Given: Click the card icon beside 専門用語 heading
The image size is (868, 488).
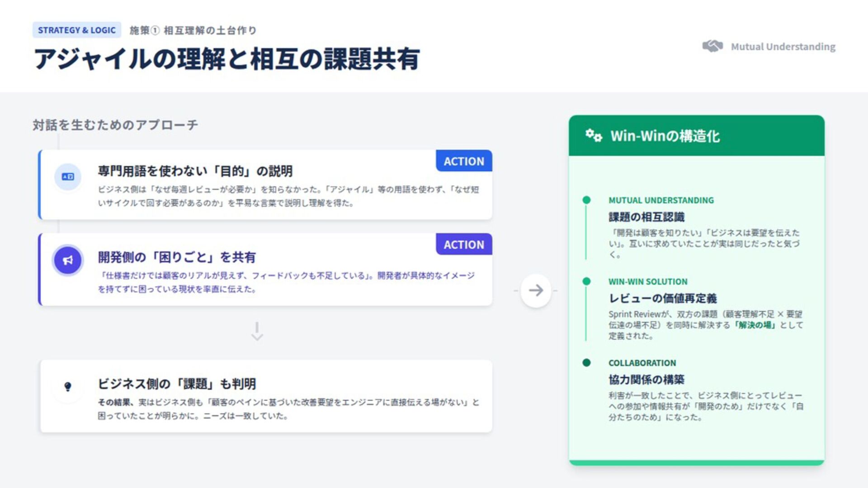Looking at the screenshot, I should (68, 177).
